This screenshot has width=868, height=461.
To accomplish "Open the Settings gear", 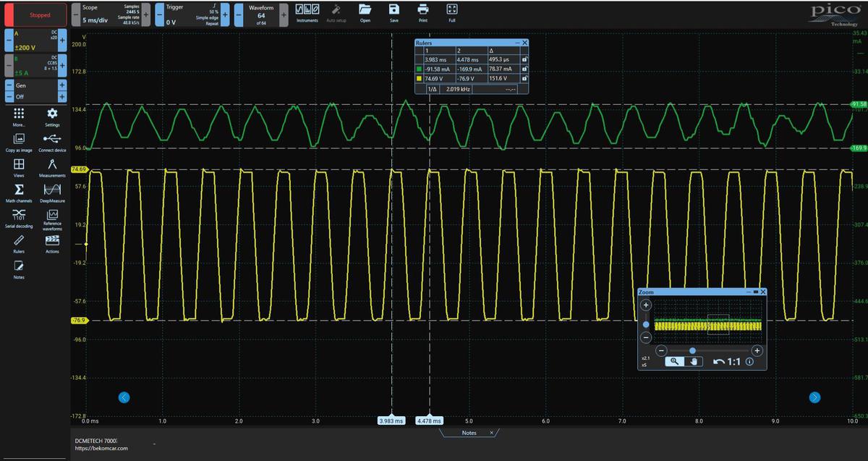I will [x=52, y=117].
